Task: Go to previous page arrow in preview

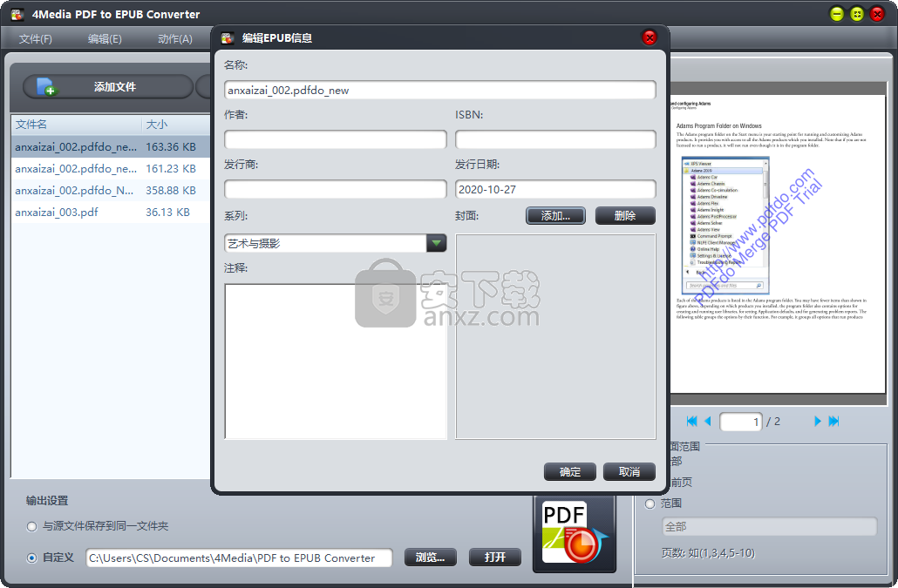Action: point(708,422)
